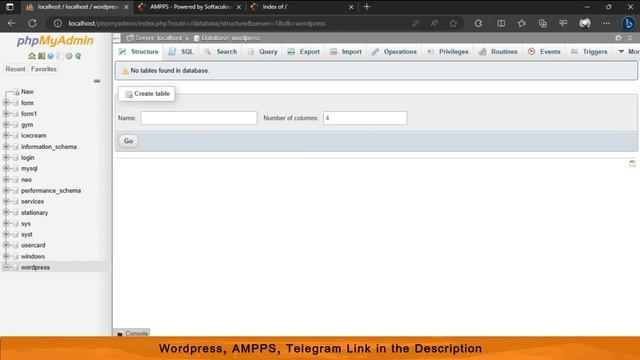Expand the form database node
The height and width of the screenshot is (360, 640).
click(x=6, y=103)
